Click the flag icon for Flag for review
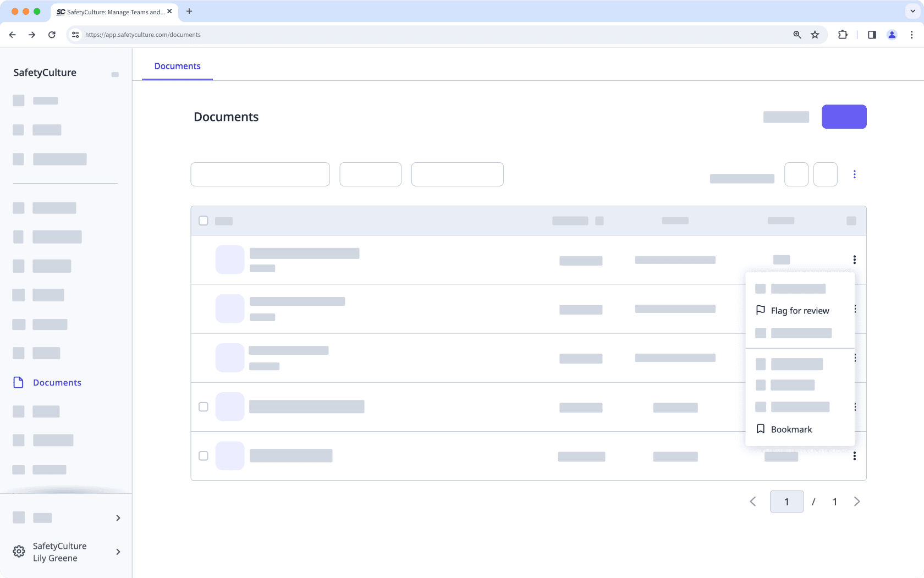The image size is (924, 578). [x=761, y=311]
